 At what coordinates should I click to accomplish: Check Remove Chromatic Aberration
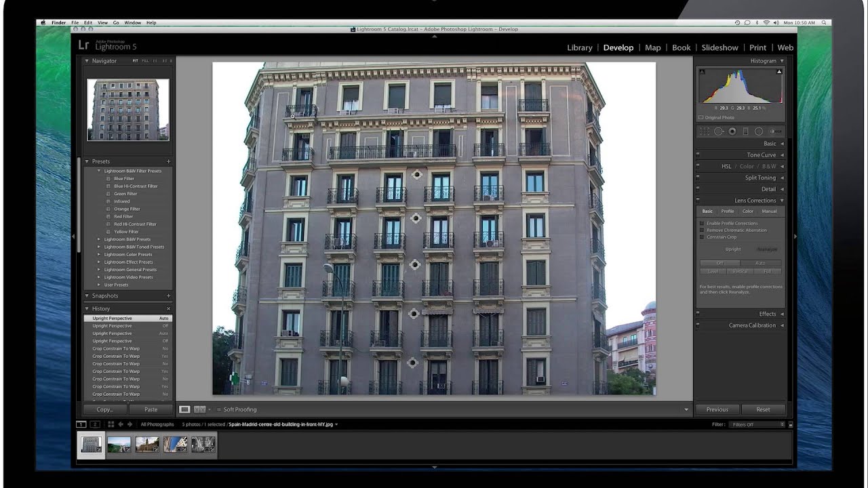click(x=702, y=230)
